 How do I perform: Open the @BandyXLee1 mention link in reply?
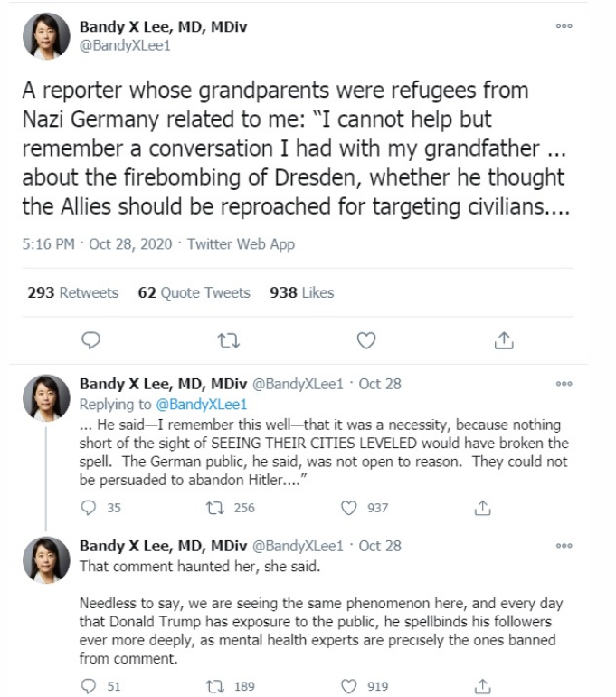pyautogui.click(x=201, y=404)
